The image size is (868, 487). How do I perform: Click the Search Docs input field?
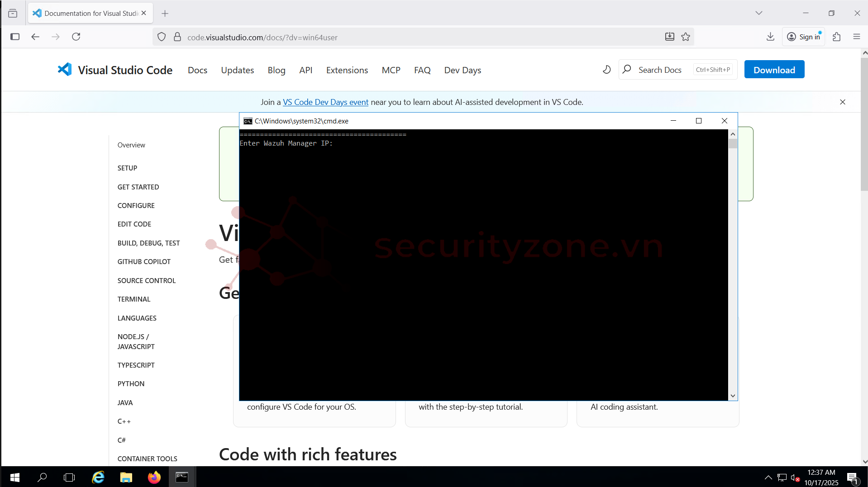point(659,70)
